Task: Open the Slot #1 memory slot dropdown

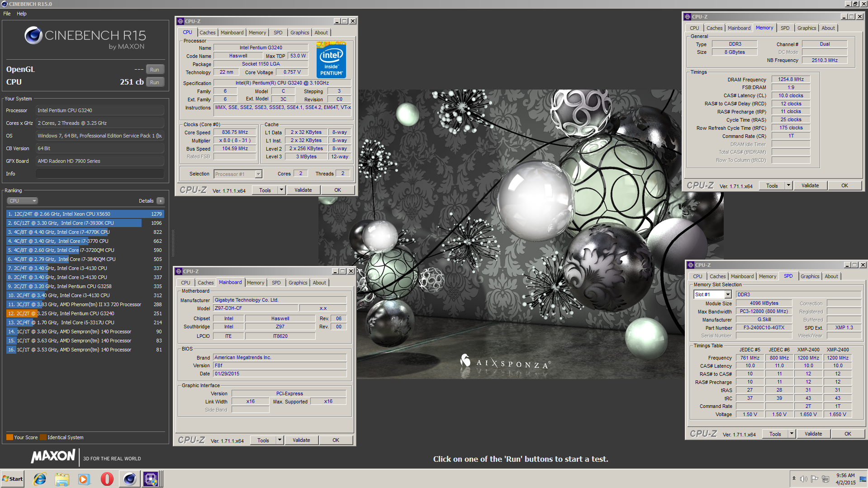Action: point(728,294)
